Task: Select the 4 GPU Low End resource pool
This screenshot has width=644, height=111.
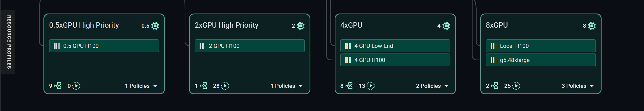Action: [395, 46]
